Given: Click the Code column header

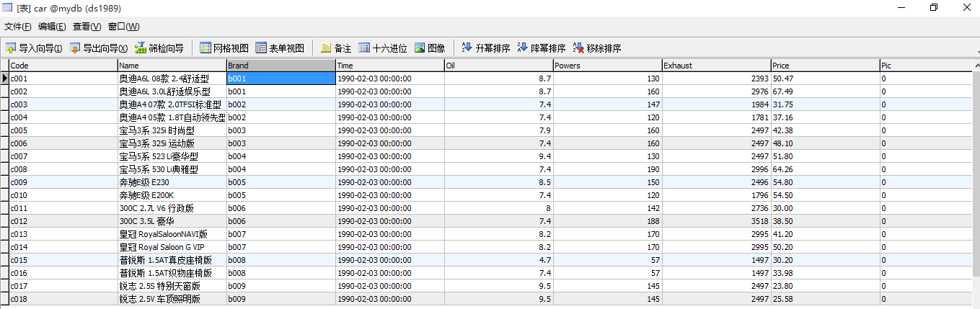Looking at the screenshot, I should tap(63, 66).
